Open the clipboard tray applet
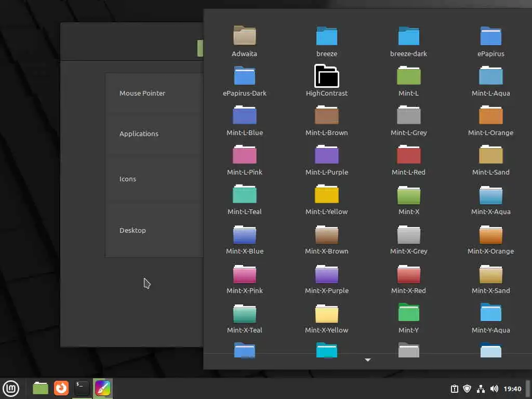Screen dimensions: 532x399 click(454, 389)
